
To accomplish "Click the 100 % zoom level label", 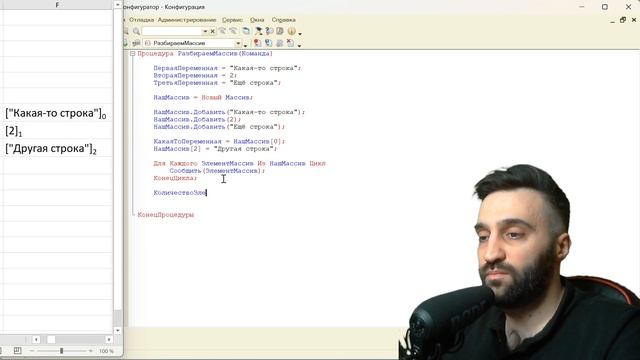I will pyautogui.click(x=106, y=351).
